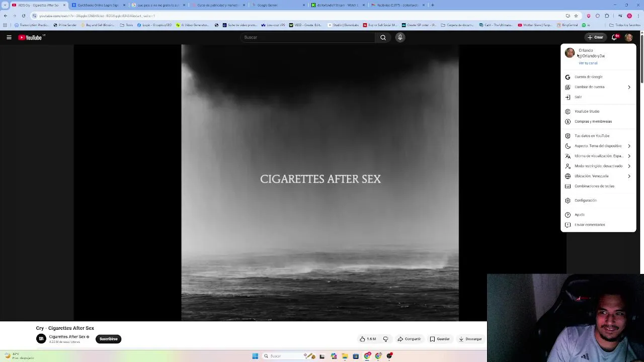The height and width of the screenshot is (362, 644).
Task: Click the Chrome menu three dots
Action: click(638, 16)
